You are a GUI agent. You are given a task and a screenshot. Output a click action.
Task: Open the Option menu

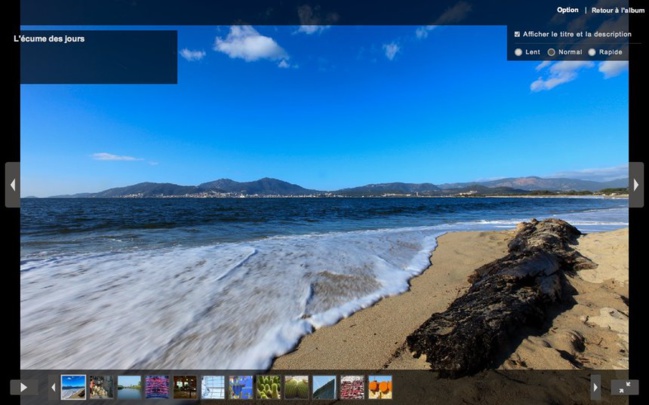pos(567,10)
